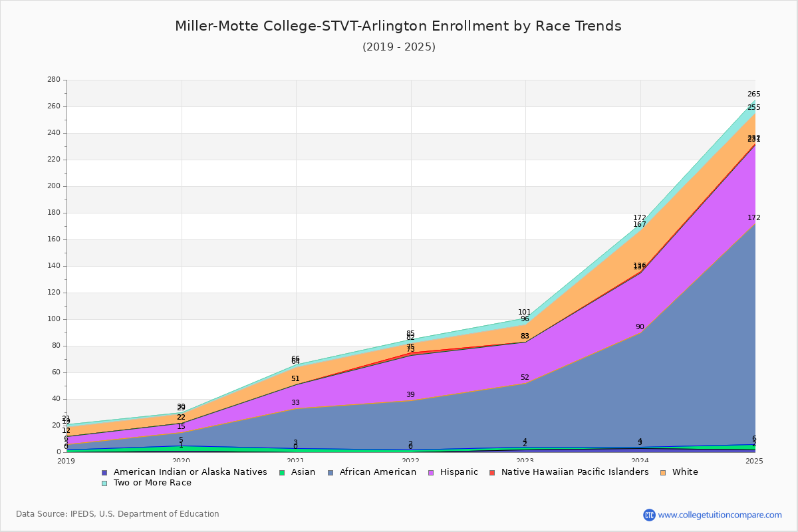Click the 52 African American label at 2023
This screenshot has width=798, height=532.
point(525,378)
